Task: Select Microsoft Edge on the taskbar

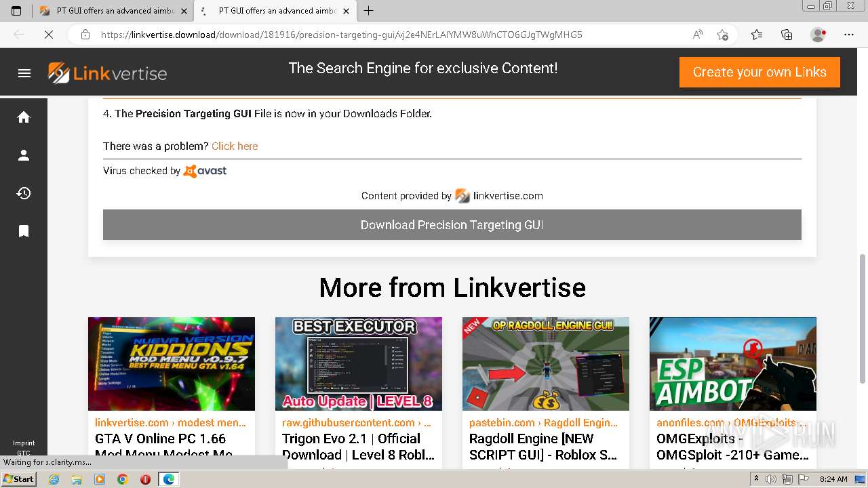Action: pyautogui.click(x=168, y=479)
